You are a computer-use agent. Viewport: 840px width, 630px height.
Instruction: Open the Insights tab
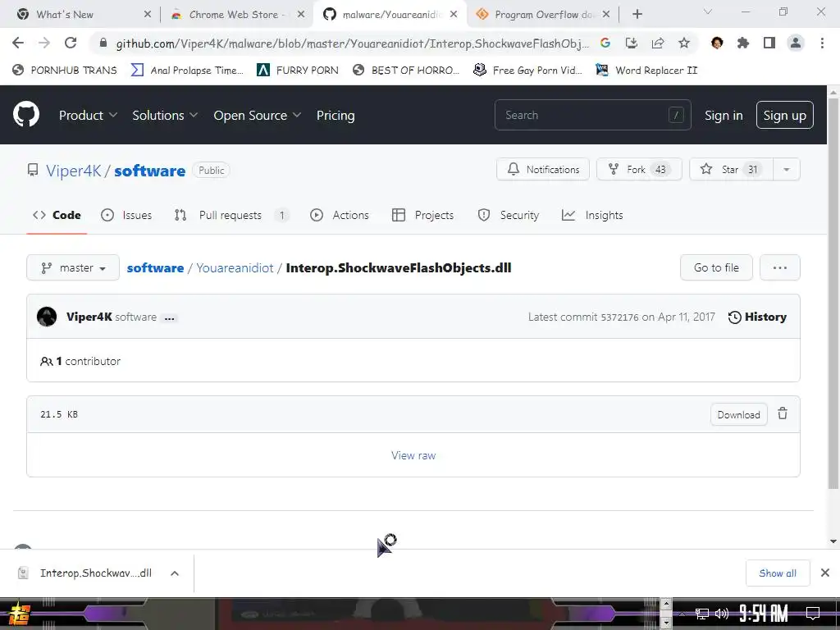592,215
